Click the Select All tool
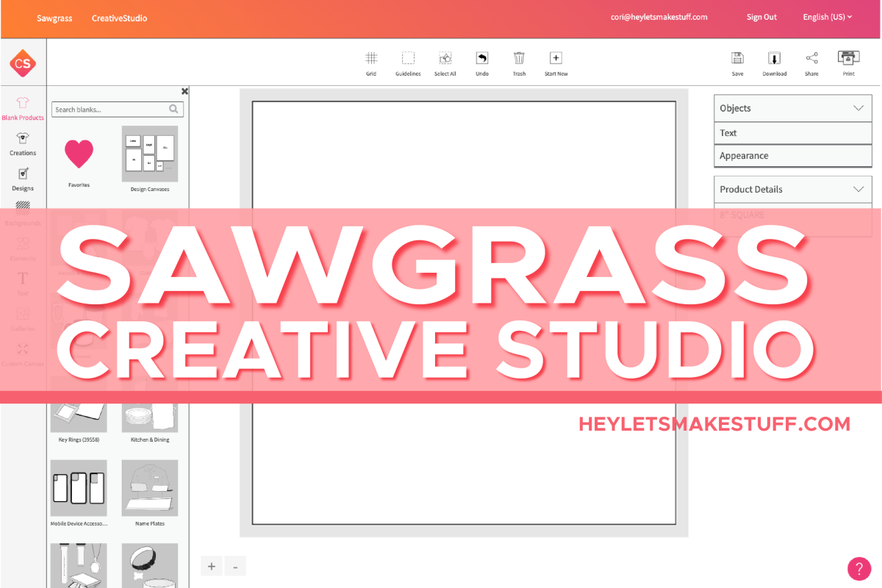This screenshot has height=588, width=882. 445,63
